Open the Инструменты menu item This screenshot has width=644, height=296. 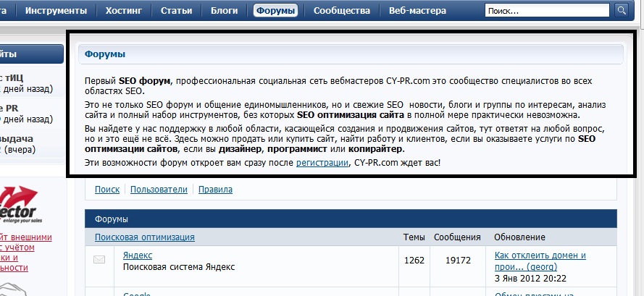click(57, 11)
